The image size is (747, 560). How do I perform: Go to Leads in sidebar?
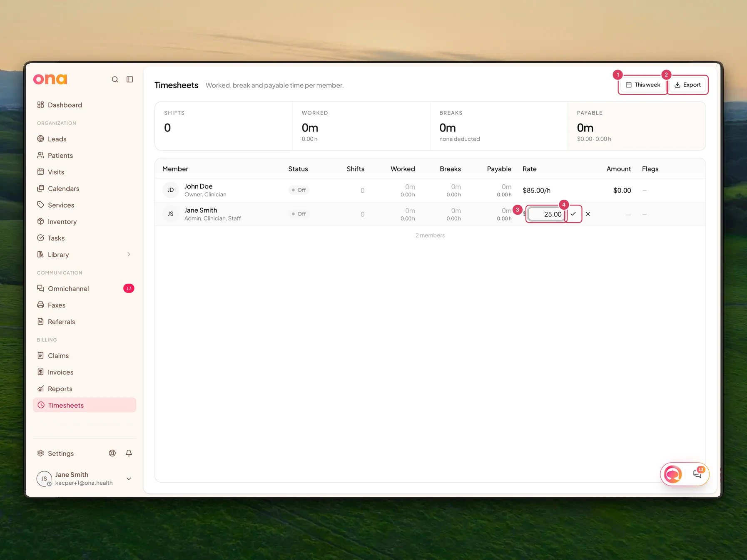[x=85, y=139]
